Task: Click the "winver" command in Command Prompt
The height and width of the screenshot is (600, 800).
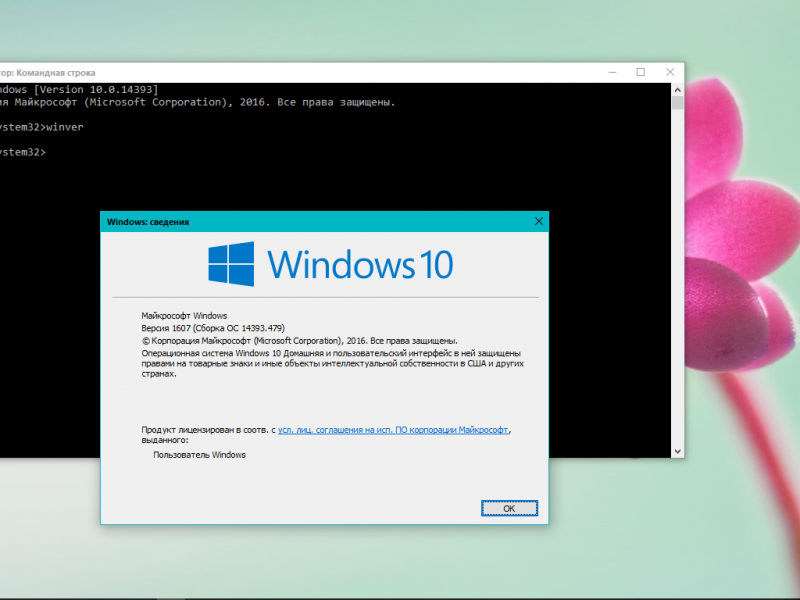Action: click(65, 127)
